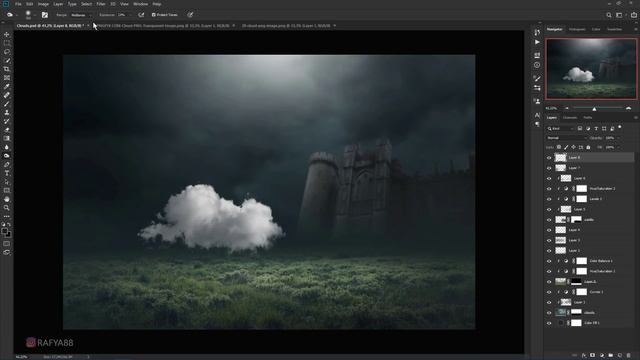Hide Layer 7 visibility eye
The height and width of the screenshot is (360, 640).
[x=549, y=168]
